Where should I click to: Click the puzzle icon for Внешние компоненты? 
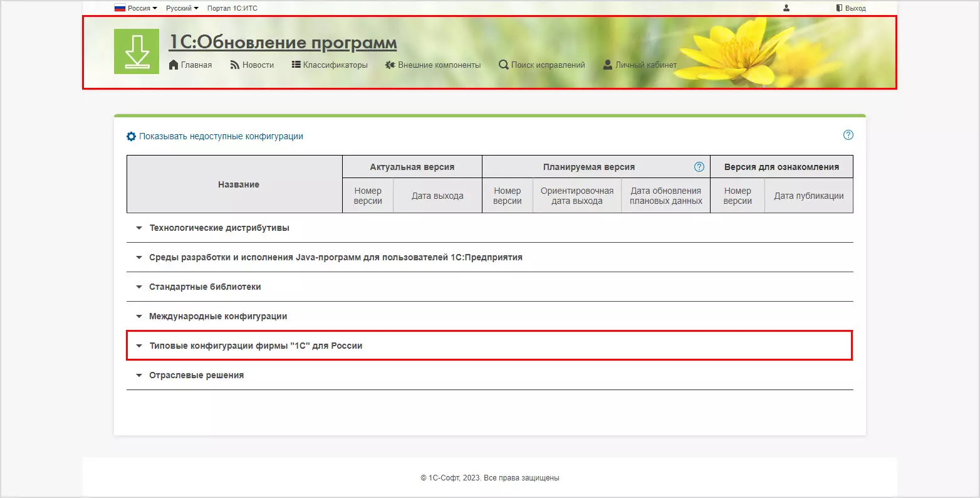(x=390, y=65)
